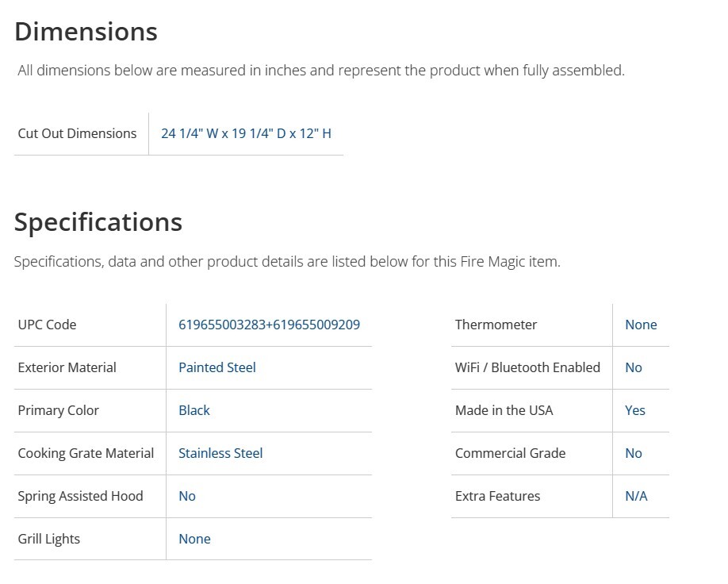The height and width of the screenshot is (584, 728).
Task: Click the Exterior Material row label
Action: (67, 367)
